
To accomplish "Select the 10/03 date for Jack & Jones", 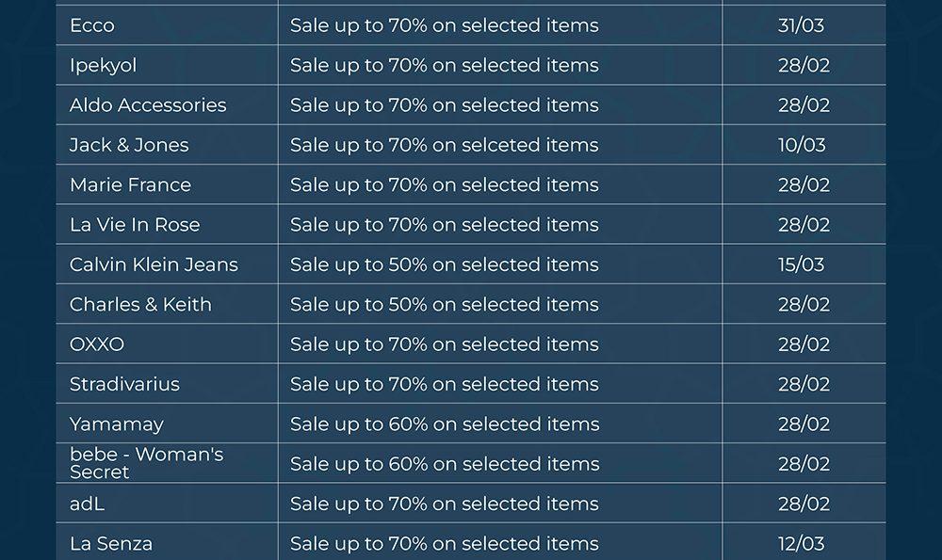I will click(x=802, y=145).
